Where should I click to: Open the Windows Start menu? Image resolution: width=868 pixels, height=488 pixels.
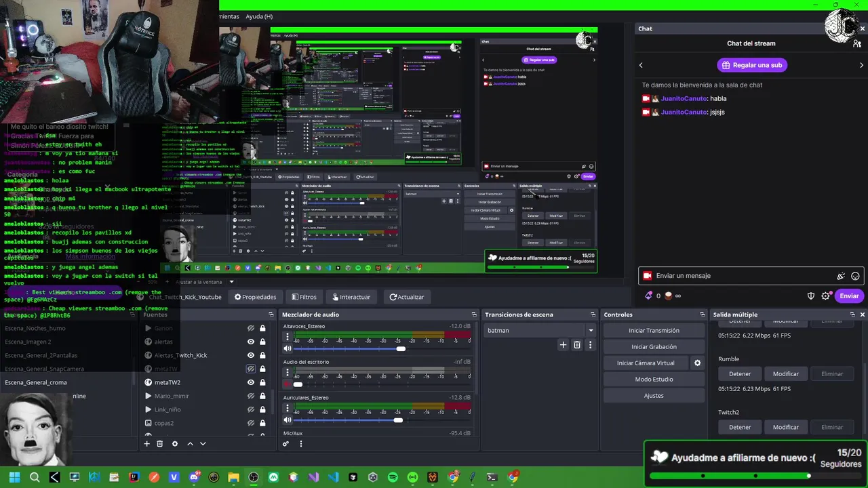click(x=14, y=477)
